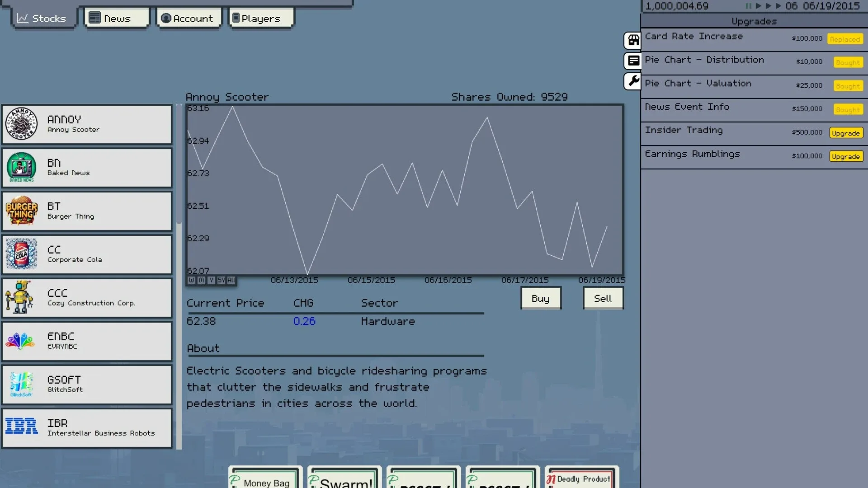This screenshot has width=868, height=488.
Task: Upgrade Insider Trading
Action: point(845,133)
